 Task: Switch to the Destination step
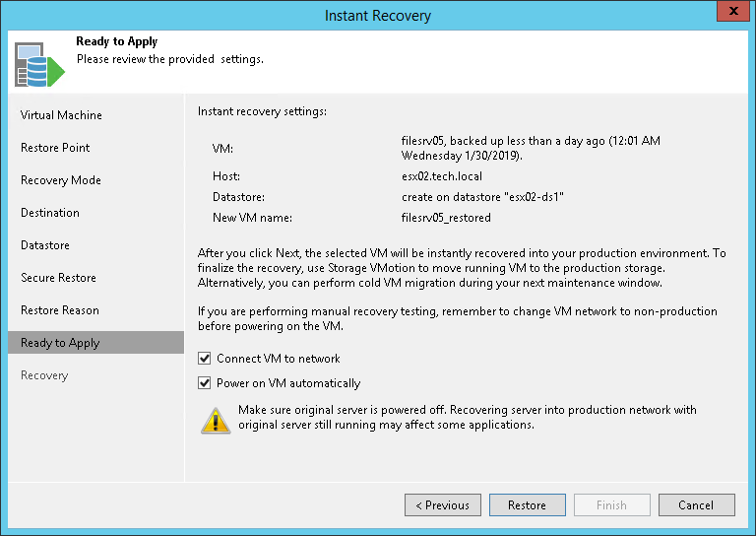coord(50,213)
